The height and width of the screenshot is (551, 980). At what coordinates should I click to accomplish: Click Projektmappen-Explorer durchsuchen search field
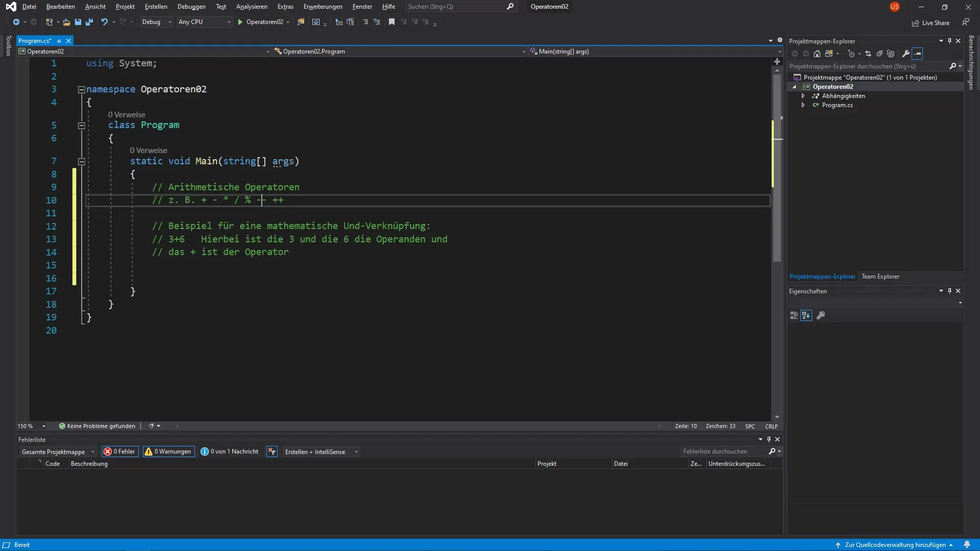tap(875, 66)
